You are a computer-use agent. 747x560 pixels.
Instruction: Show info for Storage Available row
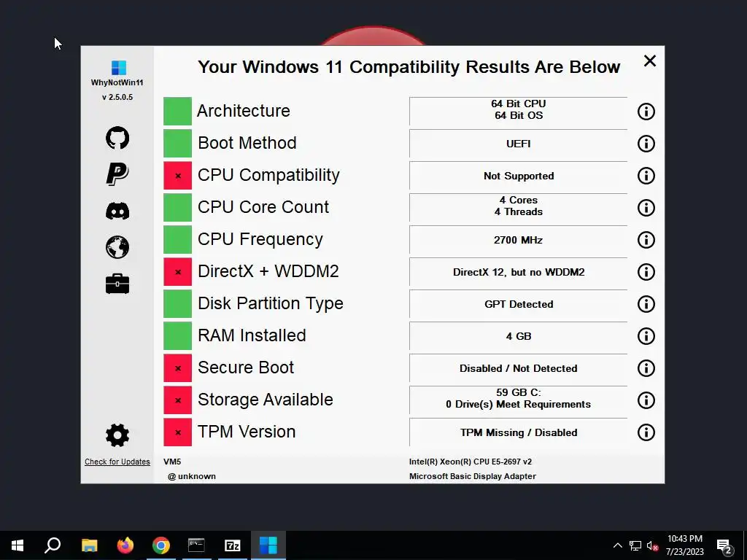646,400
